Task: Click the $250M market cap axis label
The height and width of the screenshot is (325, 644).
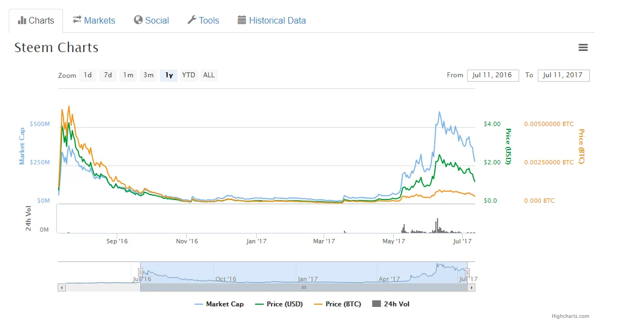Action: pos(40,162)
